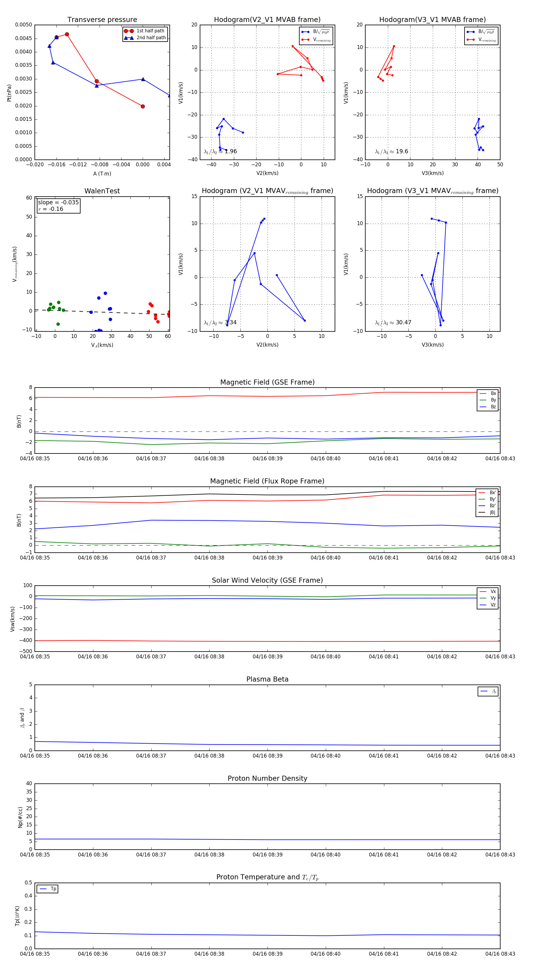Click the 'Transverse pressure' plot title
Screen dimensions: 535x980
(x=102, y=20)
